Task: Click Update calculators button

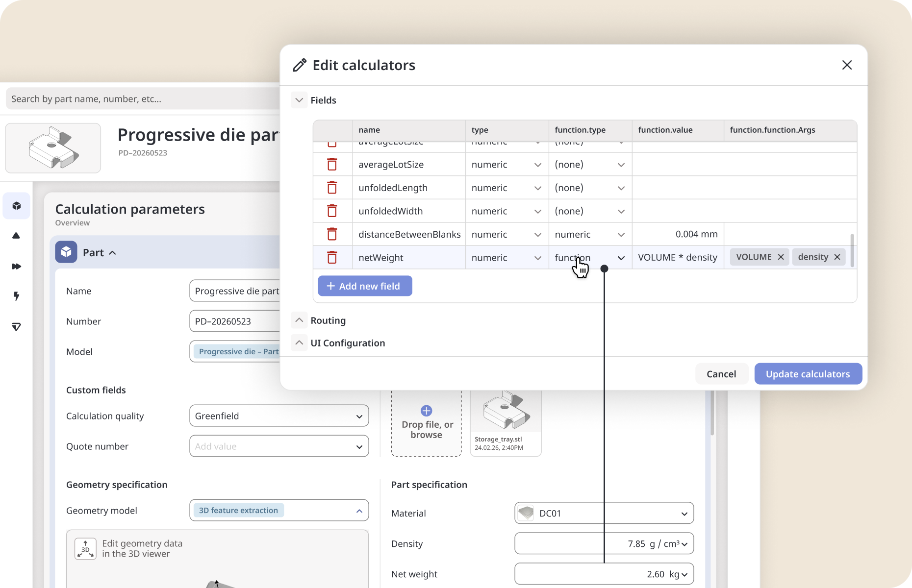Action: (808, 374)
